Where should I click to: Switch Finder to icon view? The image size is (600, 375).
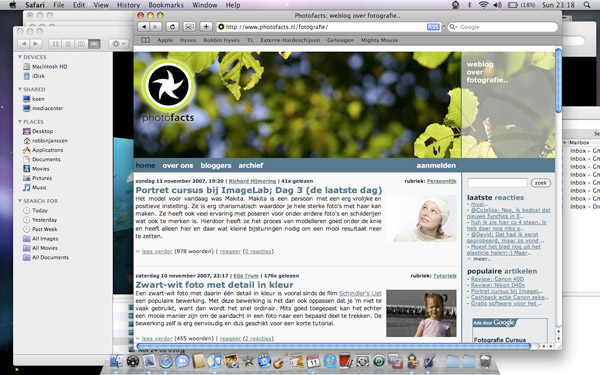pyautogui.click(x=55, y=44)
